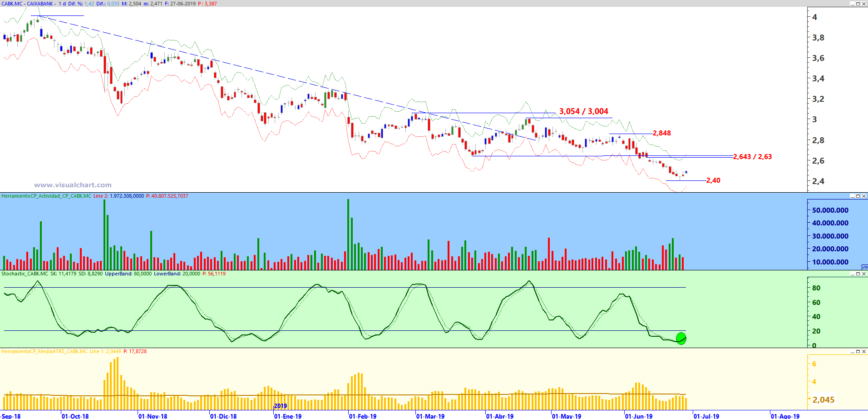This screenshot has width=868, height=419.
Task: Click the 01-Dic-18 date on time axis
Action: coord(223,416)
